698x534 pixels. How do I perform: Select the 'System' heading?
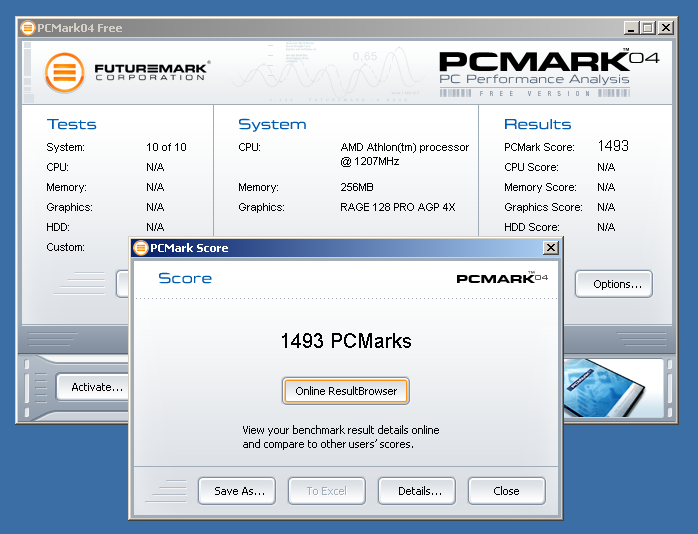[272, 124]
